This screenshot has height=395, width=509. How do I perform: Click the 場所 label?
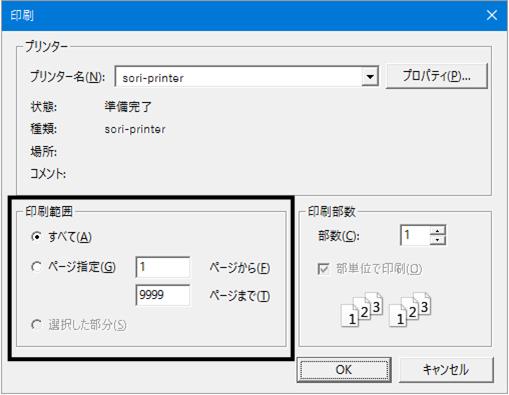pos(44,152)
